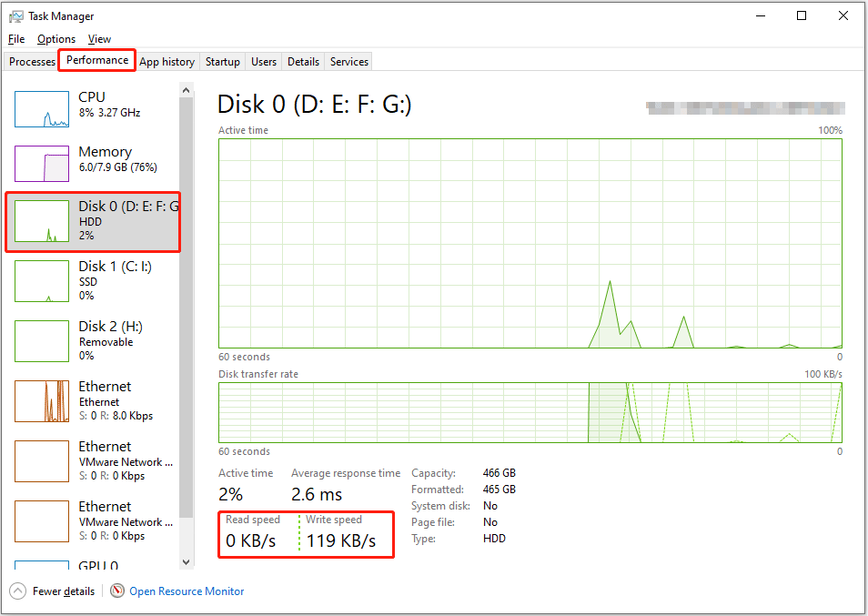Select the Ethernet 8.0 Kbps graph thumbnail
The width and height of the screenshot is (868, 616).
(42, 401)
